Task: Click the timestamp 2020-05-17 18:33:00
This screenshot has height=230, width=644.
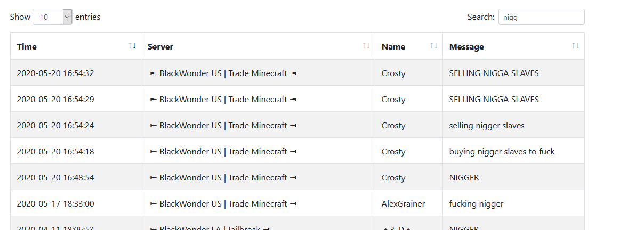Action: [x=55, y=204]
